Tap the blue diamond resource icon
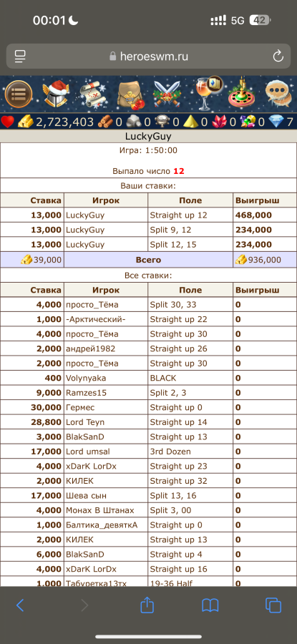Screen dimensions: 297x644 click(x=274, y=122)
